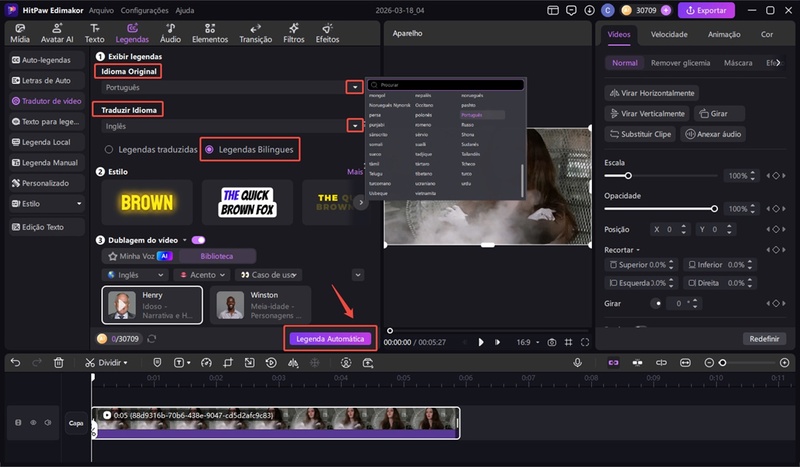Open the Idioma Original dropdown arrow

tap(354, 88)
